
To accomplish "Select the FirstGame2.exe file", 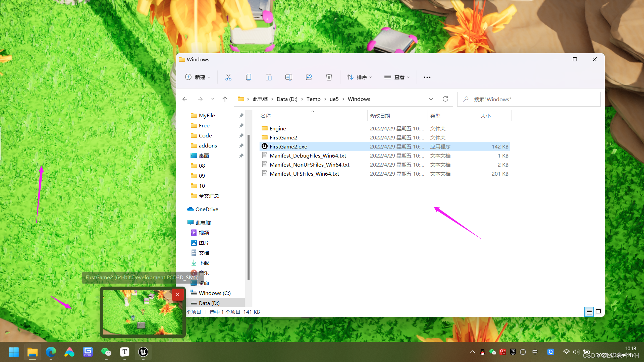I will click(385, 146).
